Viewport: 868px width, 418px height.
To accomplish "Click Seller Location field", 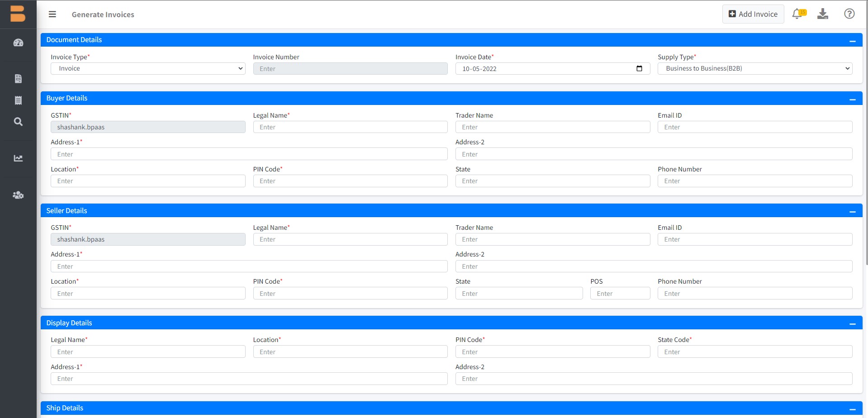I will click(148, 293).
